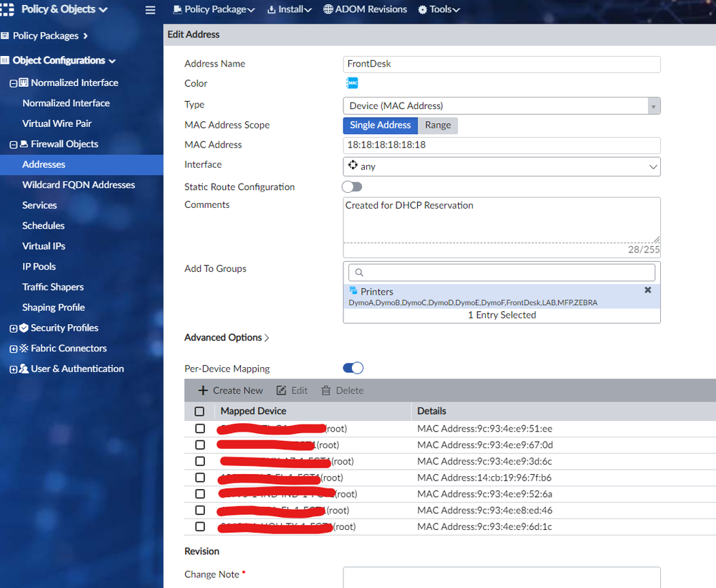The width and height of the screenshot is (716, 588).
Task: Expand the Advanced Options section
Action: (x=226, y=338)
